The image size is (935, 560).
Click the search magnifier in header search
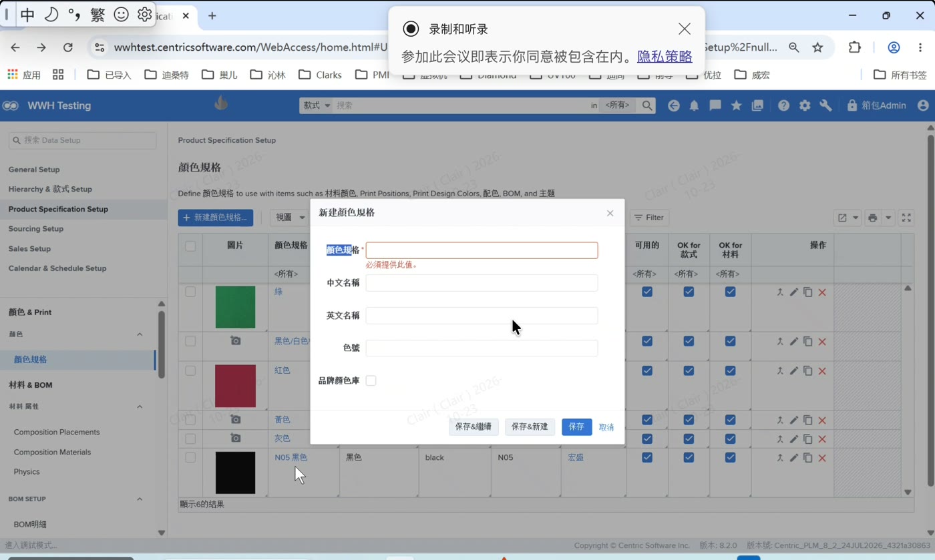pos(646,105)
